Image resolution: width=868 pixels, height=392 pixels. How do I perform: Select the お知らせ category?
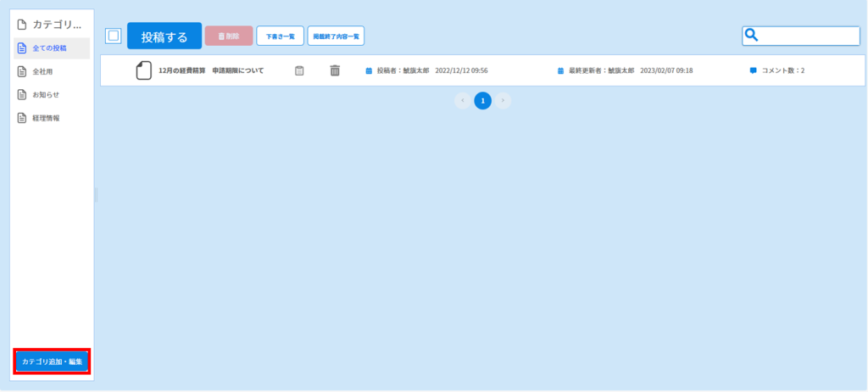(x=52, y=95)
